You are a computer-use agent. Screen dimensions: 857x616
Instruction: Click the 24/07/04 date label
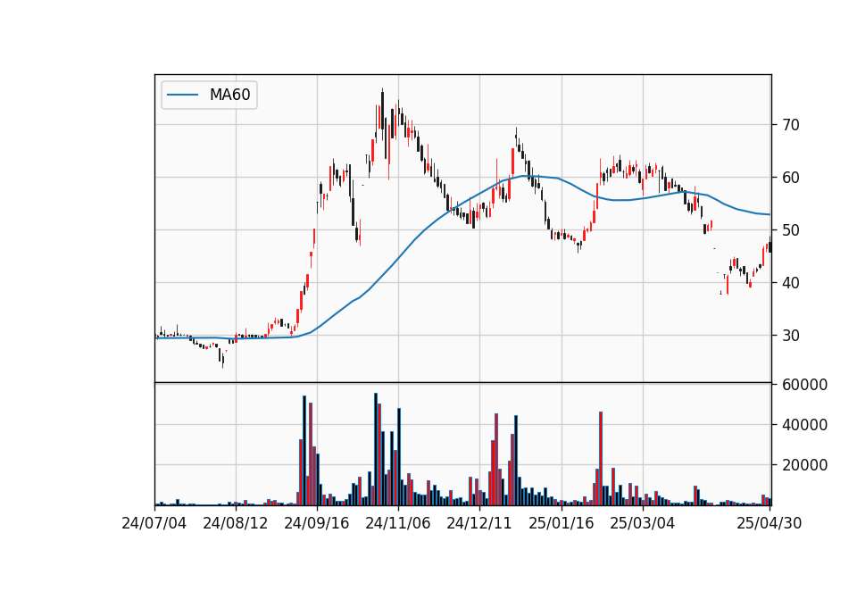point(154,523)
